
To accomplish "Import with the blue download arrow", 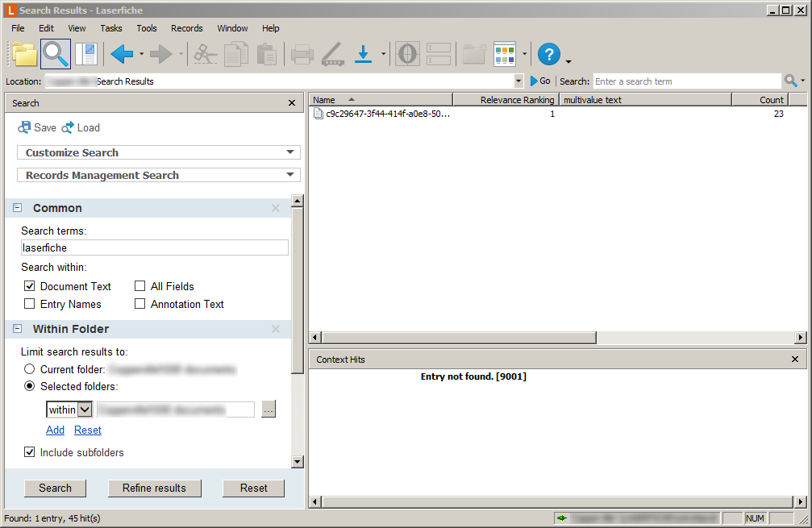I will coord(364,54).
